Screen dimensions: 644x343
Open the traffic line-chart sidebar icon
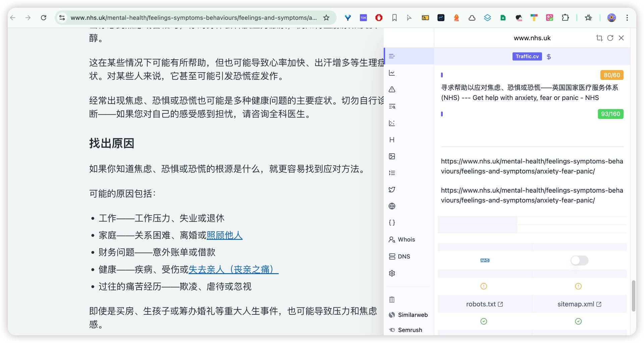tap(392, 73)
